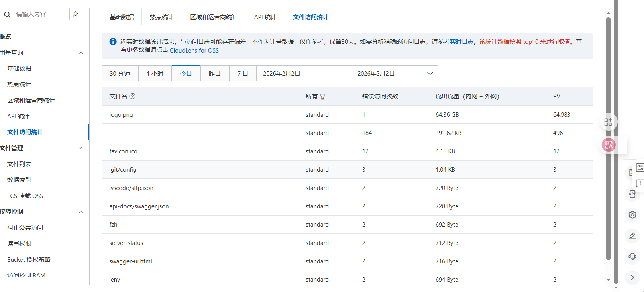The height and width of the screenshot is (292, 644).
Task: Open the 所有 storage class filter funnel
Action: (x=323, y=97)
